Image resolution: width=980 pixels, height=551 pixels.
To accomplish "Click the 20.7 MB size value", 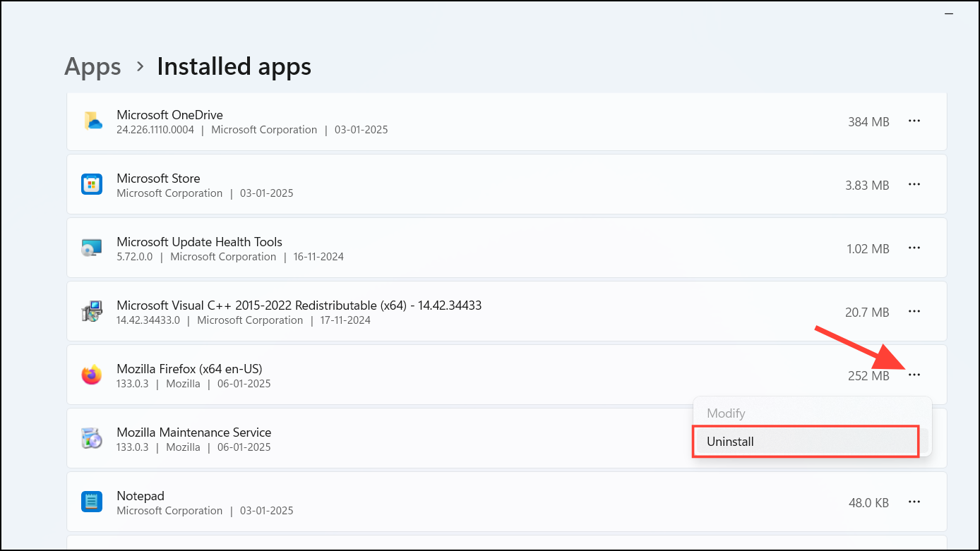I will point(867,312).
